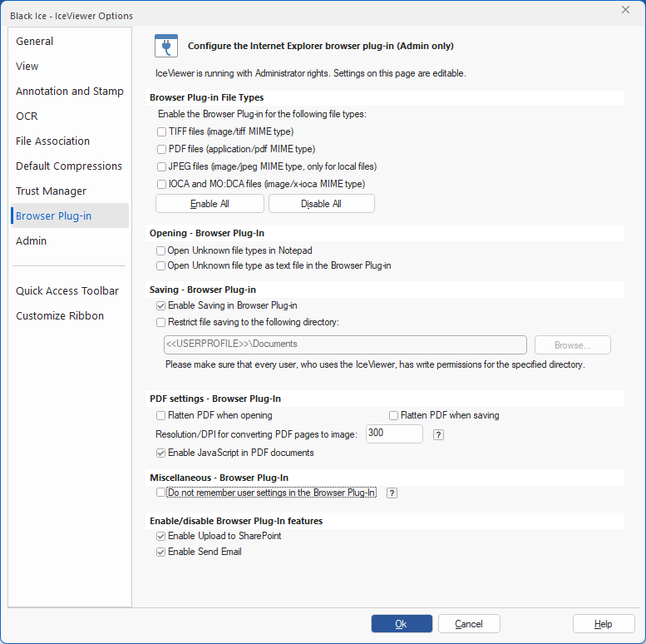Open the Admin options page
Screen dimensions: 646x644
pyautogui.click(x=70, y=241)
